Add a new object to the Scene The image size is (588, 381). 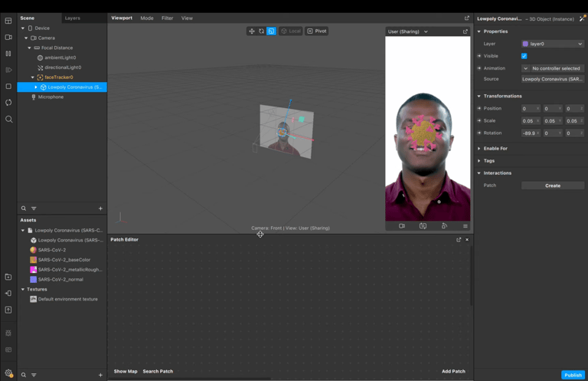coord(100,209)
